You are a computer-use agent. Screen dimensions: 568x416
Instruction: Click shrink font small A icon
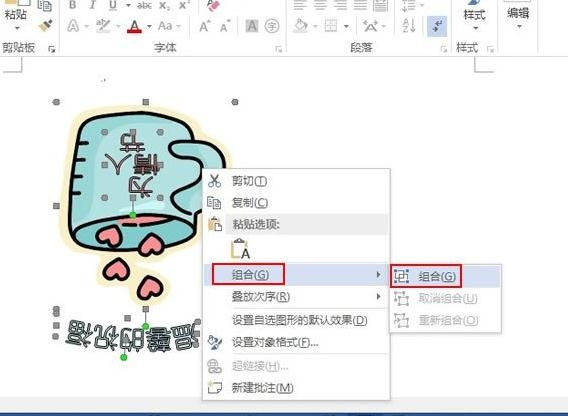pos(225,26)
